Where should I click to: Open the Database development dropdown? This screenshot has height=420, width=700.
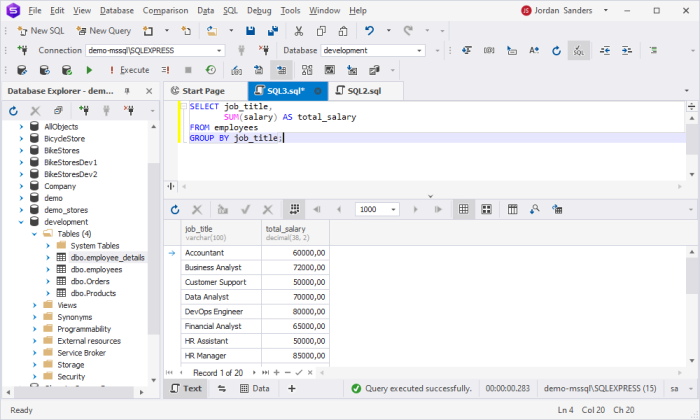pos(420,50)
